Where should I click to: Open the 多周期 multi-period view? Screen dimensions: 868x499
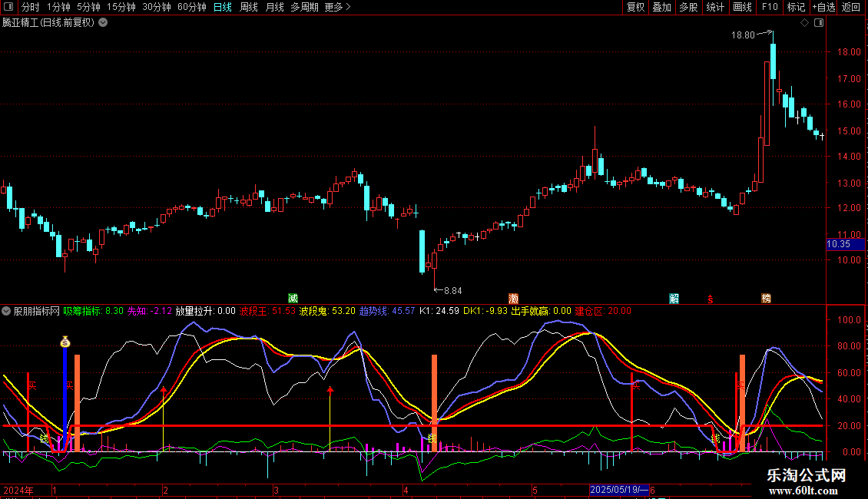click(x=304, y=7)
